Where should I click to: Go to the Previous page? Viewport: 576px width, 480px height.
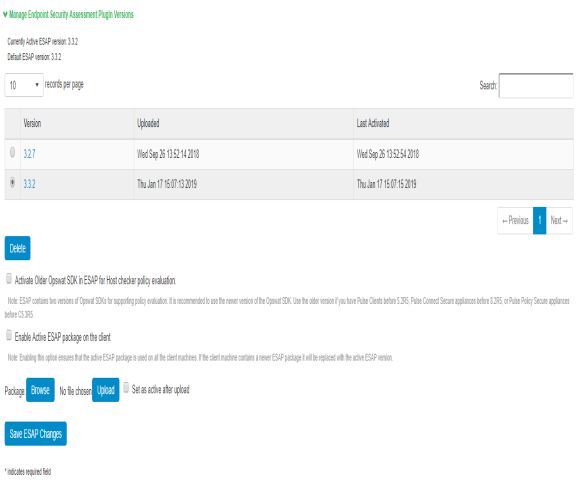(x=515, y=220)
